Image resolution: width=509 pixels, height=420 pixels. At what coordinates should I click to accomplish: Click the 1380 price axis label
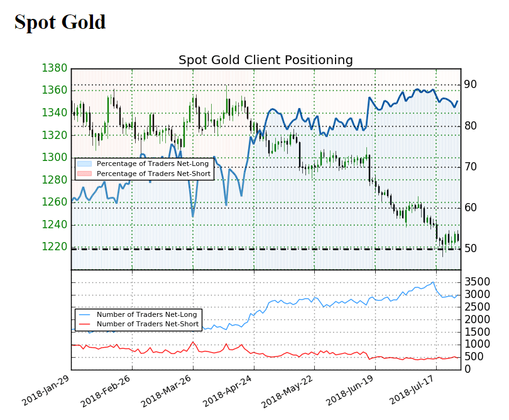pyautogui.click(x=53, y=68)
